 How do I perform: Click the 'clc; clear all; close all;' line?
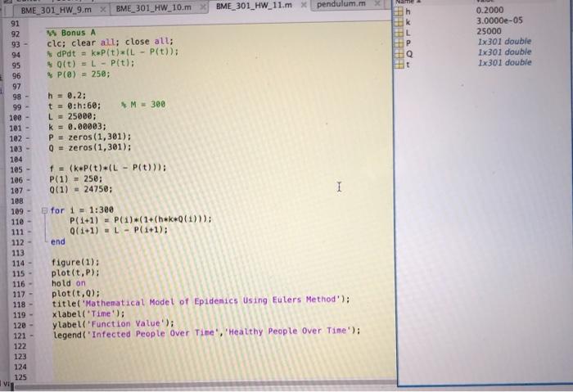click(x=110, y=42)
